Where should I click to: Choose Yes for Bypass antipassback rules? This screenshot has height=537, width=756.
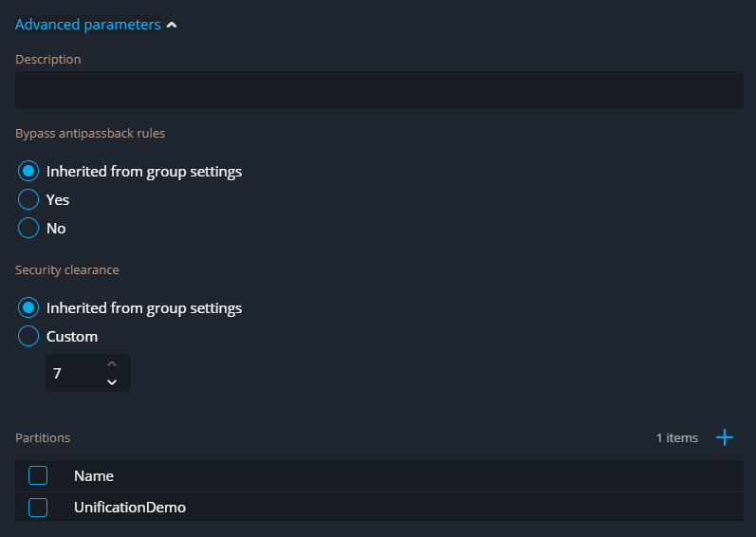click(x=28, y=200)
